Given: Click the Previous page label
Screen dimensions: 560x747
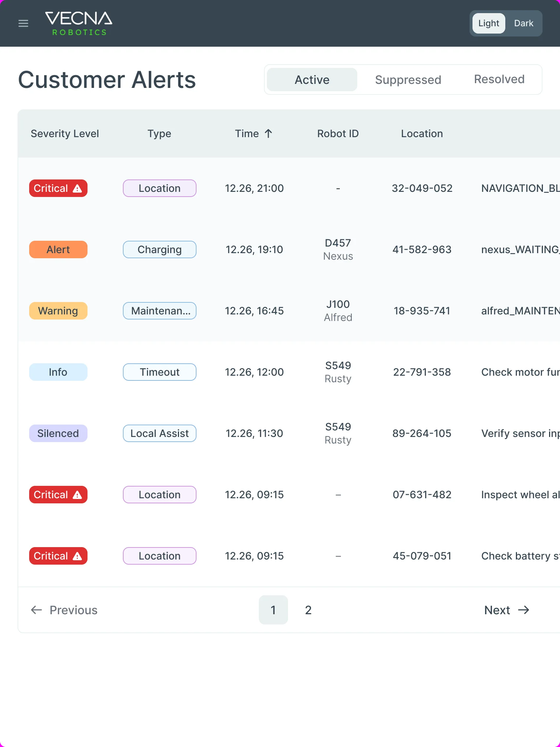Looking at the screenshot, I should pos(74,610).
